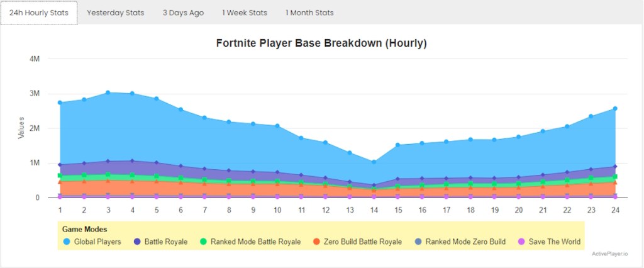
Task: Toggle Zero Build Battle Royale legend item
Action: [357, 242]
